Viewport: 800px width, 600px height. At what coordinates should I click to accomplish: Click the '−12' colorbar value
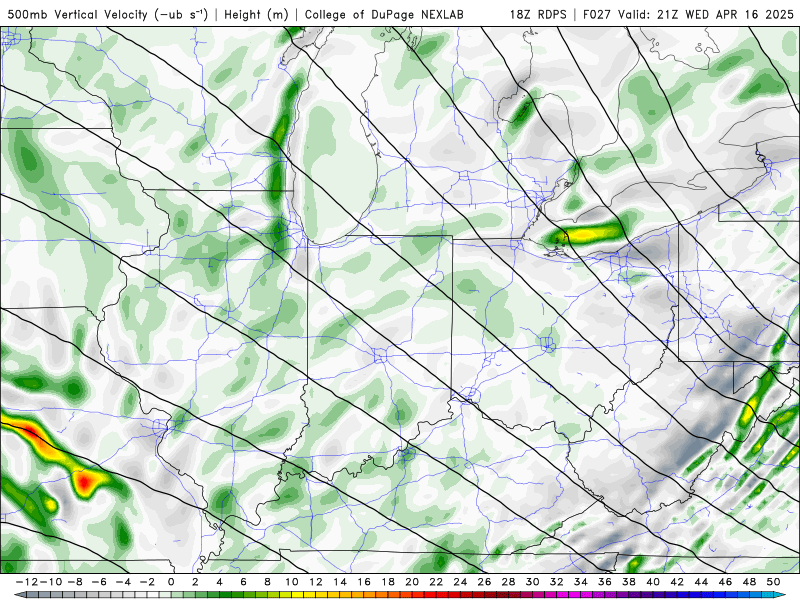(26, 582)
